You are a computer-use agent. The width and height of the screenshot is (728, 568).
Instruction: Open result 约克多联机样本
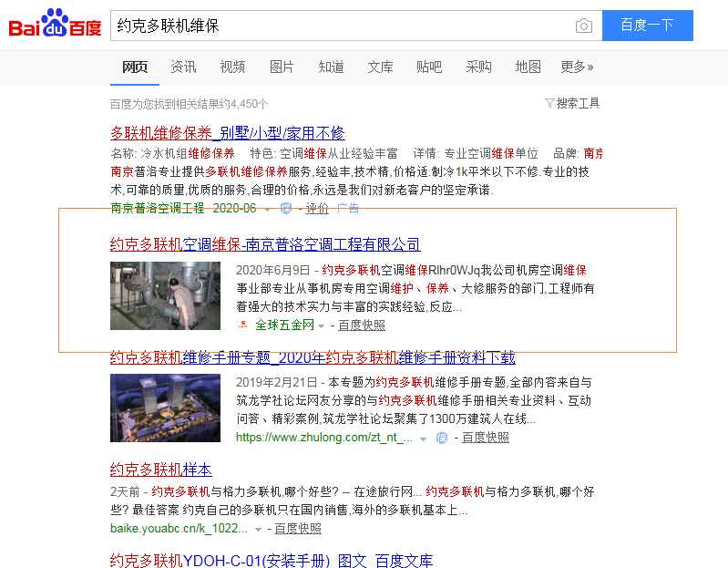(x=160, y=470)
